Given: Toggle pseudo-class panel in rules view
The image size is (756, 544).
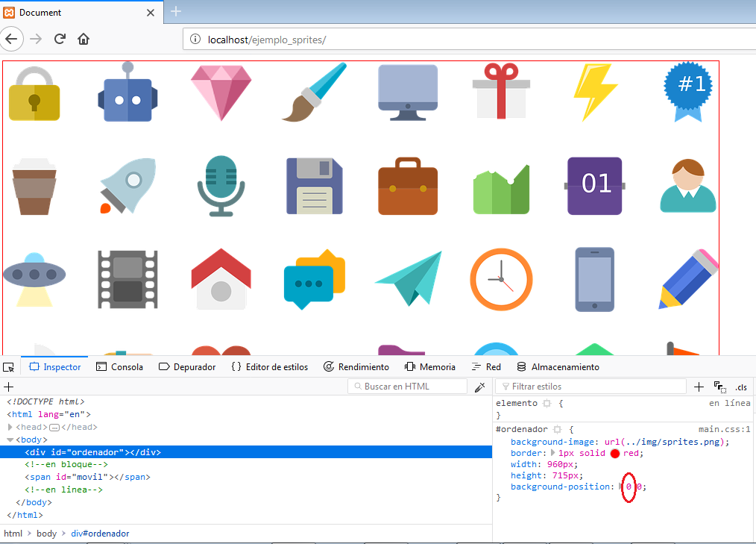Looking at the screenshot, I should click(719, 387).
